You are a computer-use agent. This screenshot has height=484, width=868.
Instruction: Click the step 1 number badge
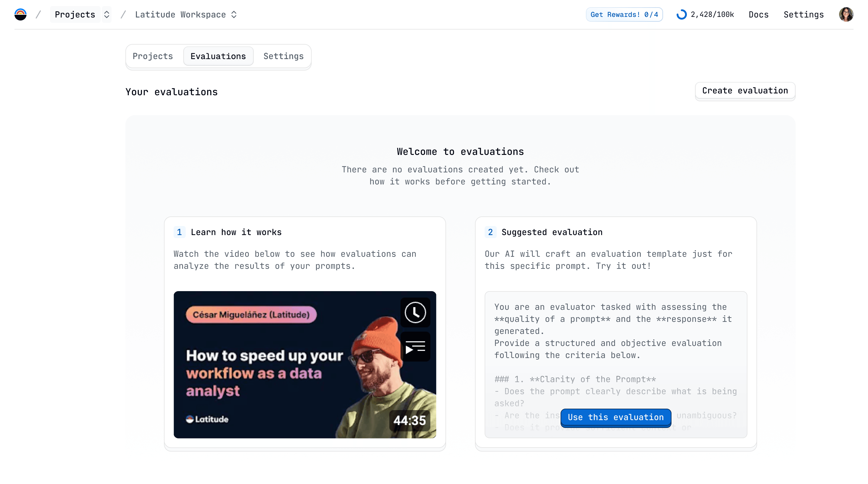179,232
